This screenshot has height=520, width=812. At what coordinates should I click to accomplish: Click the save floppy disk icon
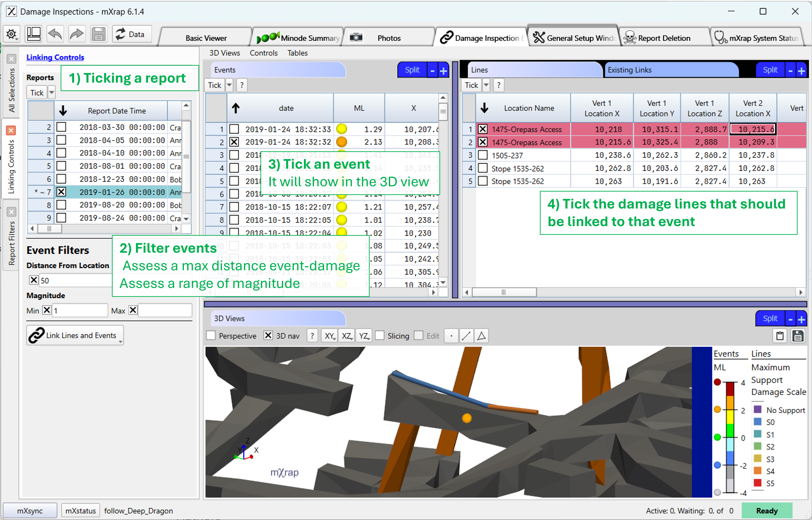coord(99,34)
